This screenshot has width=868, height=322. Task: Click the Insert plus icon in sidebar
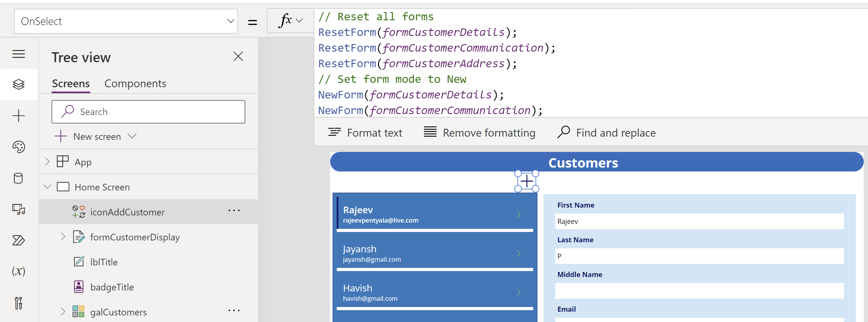(x=18, y=116)
